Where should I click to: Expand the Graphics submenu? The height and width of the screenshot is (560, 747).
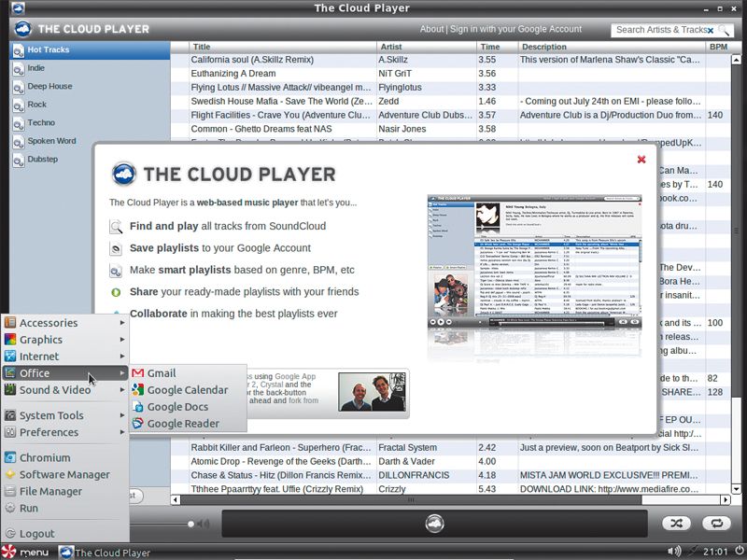44,339
